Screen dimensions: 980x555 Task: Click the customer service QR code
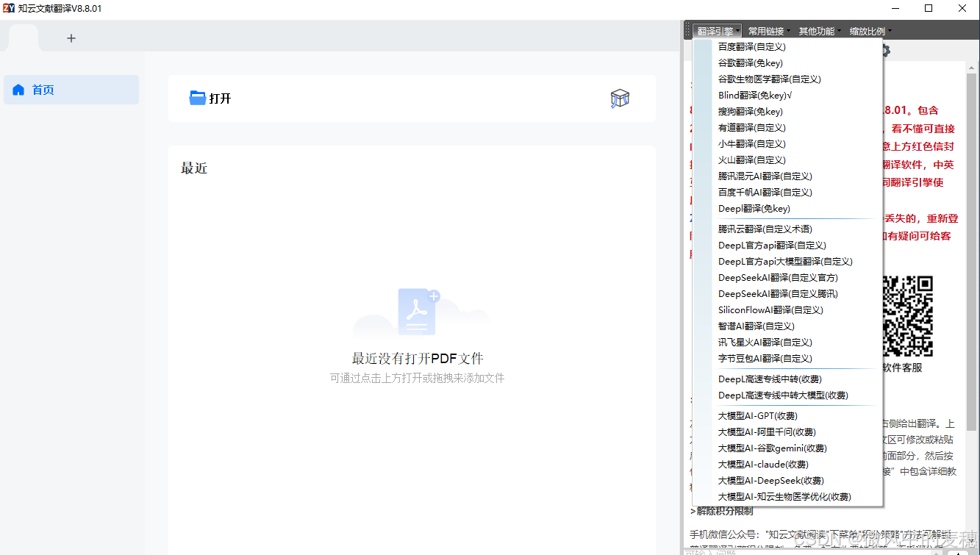907,316
